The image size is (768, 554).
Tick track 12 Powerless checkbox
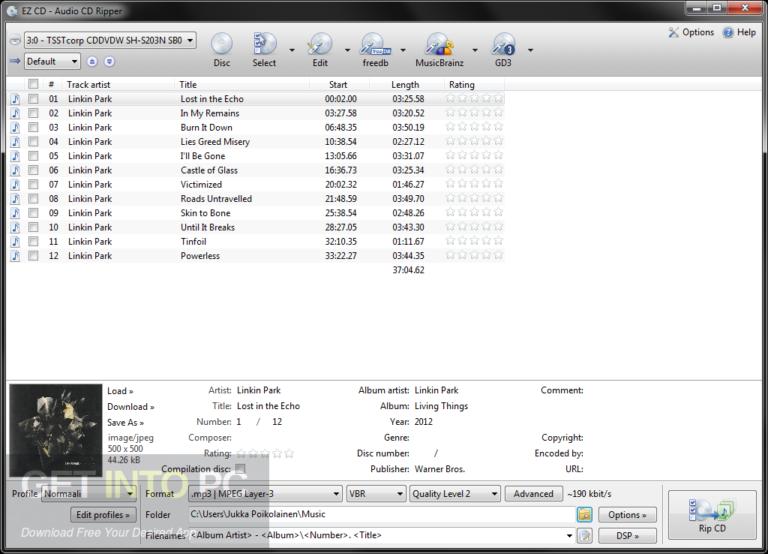click(x=33, y=256)
